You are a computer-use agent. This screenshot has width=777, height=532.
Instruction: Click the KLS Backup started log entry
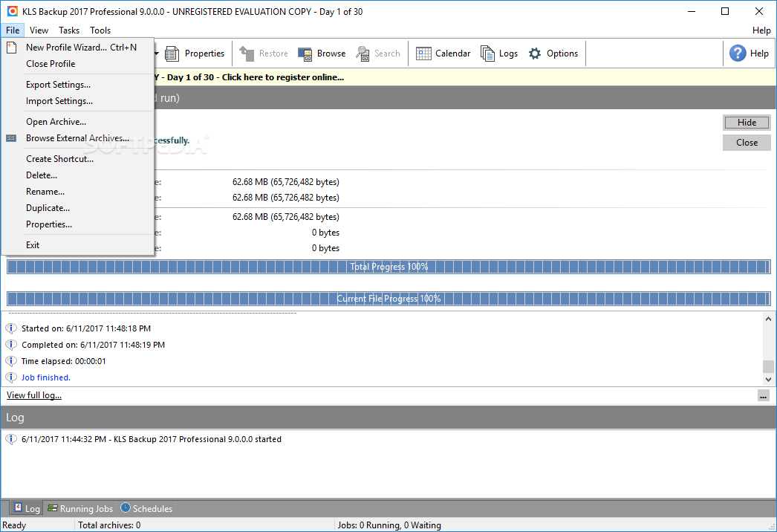coord(151,439)
